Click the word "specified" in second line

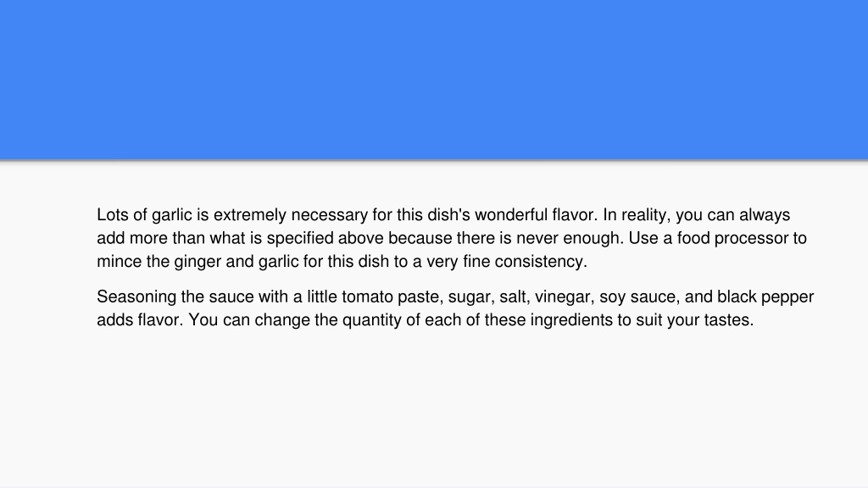point(300,238)
